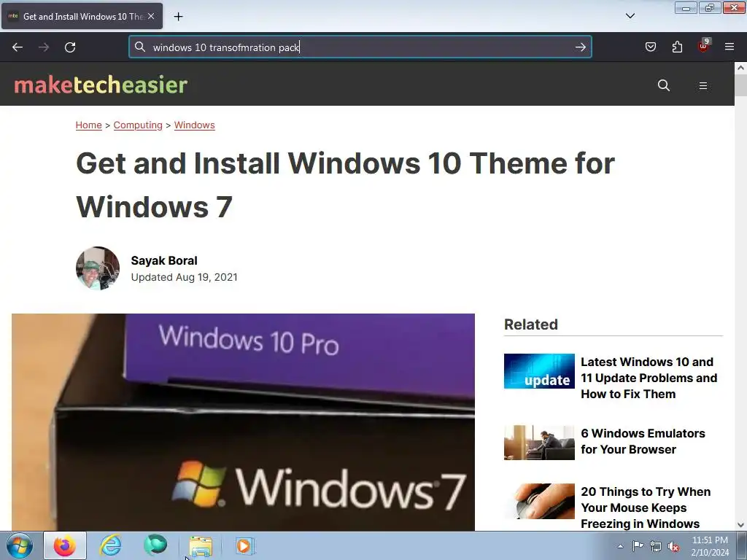Expand the list all tabs dropdown
747x560 pixels.
pos(630,16)
